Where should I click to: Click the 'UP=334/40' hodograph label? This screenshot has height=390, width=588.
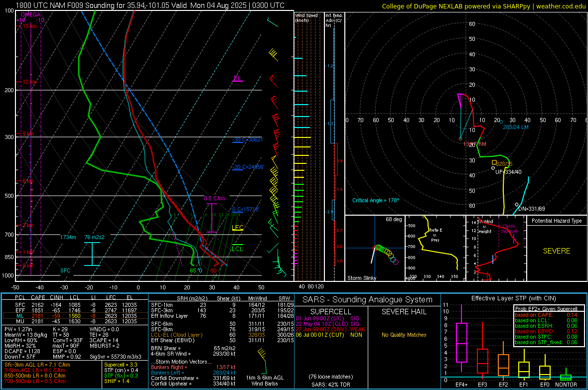click(508, 172)
